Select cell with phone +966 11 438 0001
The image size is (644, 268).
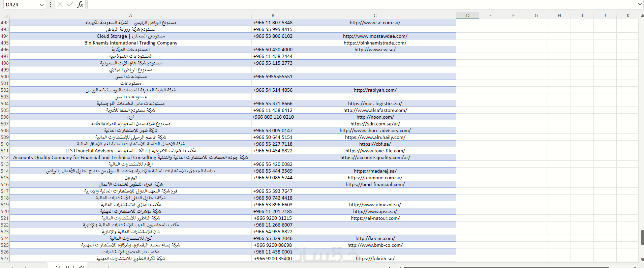[273, 252]
